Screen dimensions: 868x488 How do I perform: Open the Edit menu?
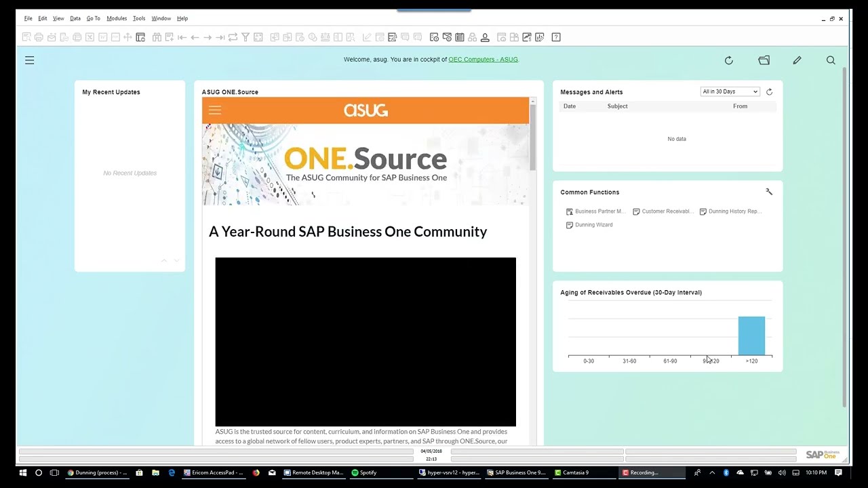tap(43, 18)
